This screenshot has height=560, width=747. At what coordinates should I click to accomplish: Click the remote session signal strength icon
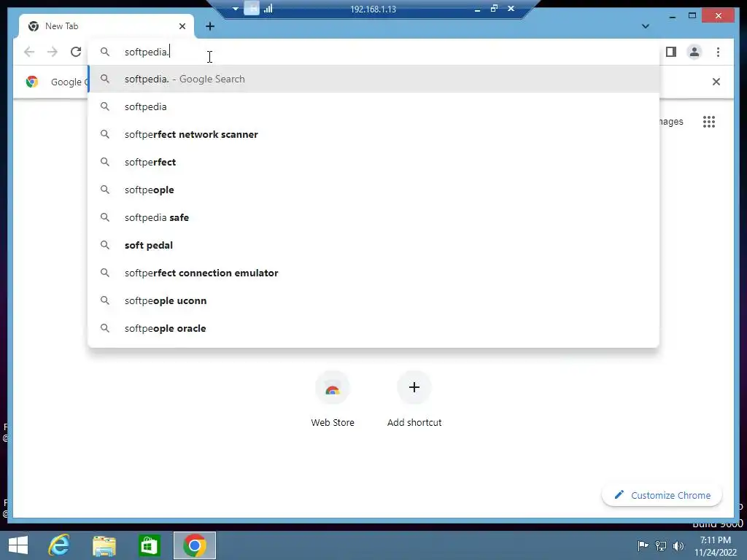point(268,8)
